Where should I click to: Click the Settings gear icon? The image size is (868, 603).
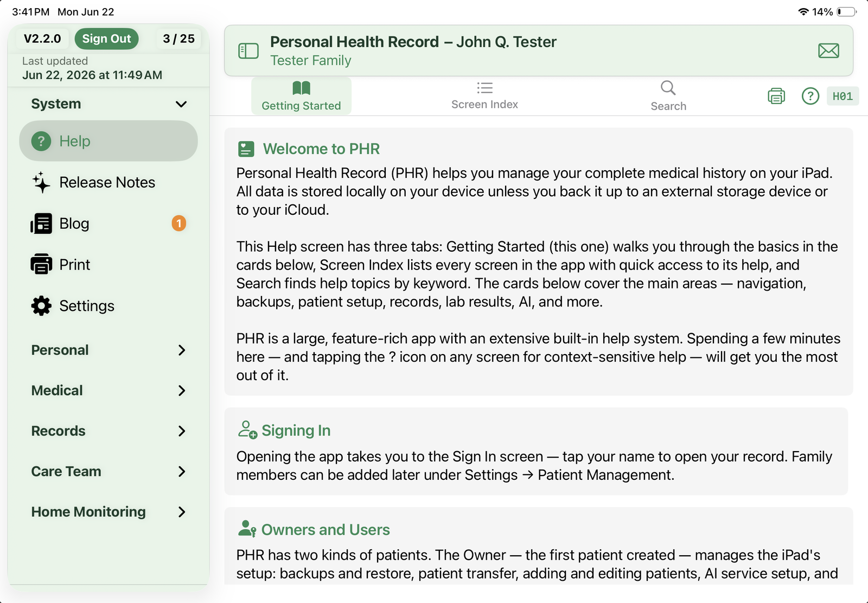tap(41, 306)
